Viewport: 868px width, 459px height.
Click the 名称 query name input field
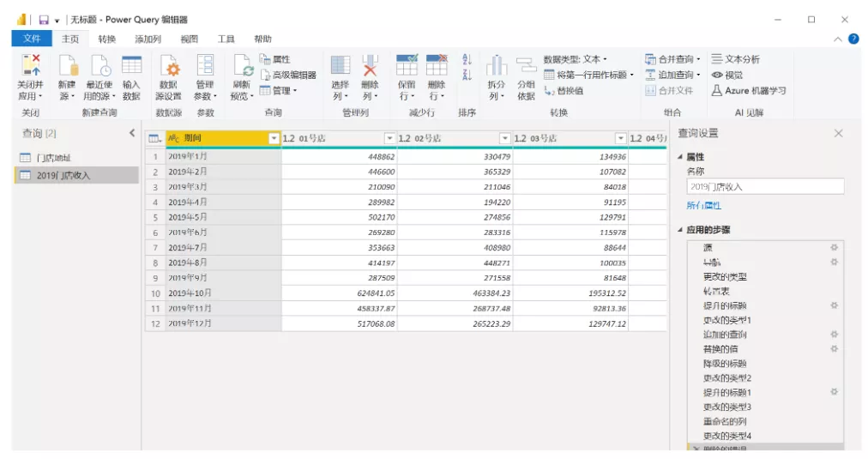765,186
